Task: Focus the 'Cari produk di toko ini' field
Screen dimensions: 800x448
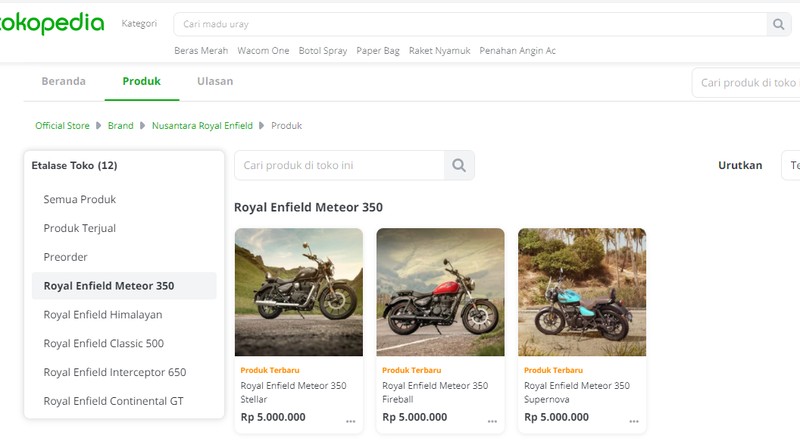Action: (339, 165)
